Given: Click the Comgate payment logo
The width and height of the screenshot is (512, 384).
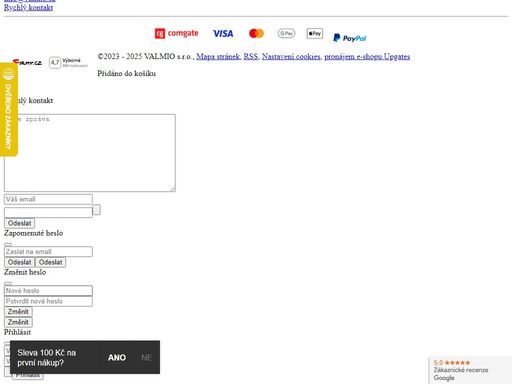Looking at the screenshot, I should (x=176, y=33).
